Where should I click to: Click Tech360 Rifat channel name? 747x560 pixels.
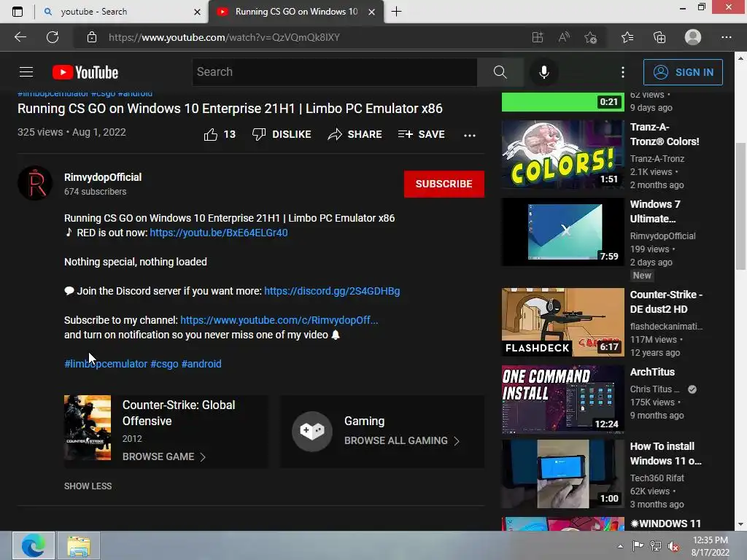(657, 478)
